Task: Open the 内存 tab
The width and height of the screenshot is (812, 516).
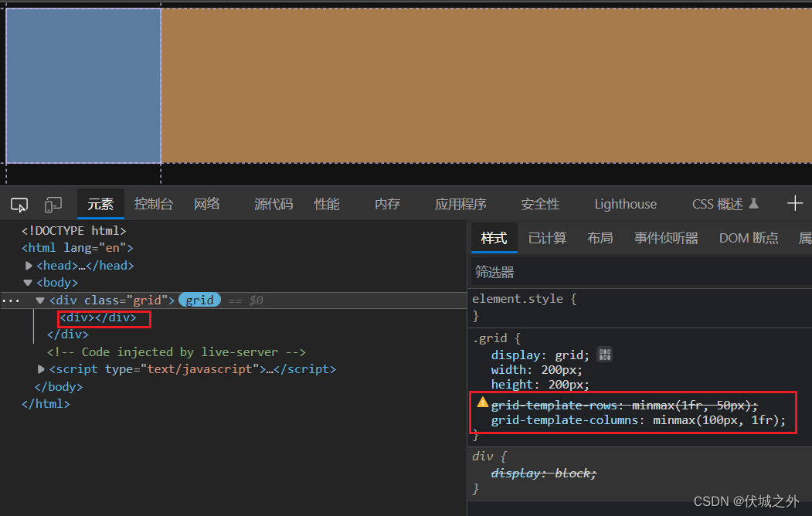Action: coord(387,204)
